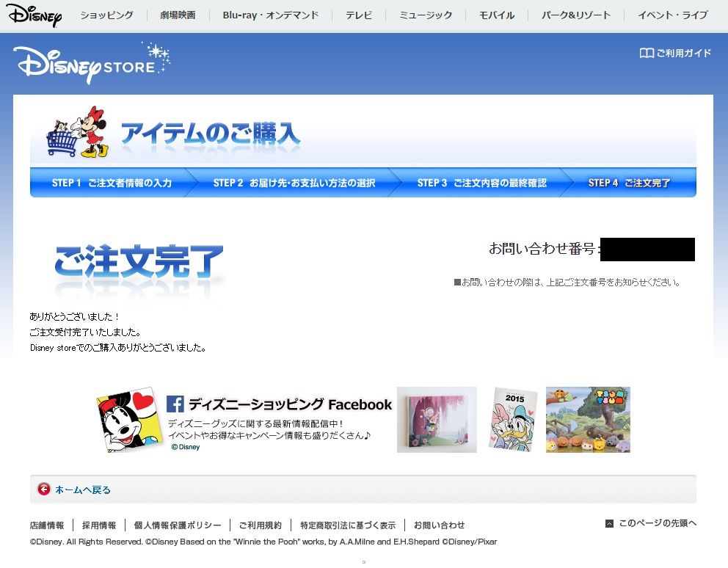Open パーク&リゾート in navigation
This screenshot has height=568, width=728.
pyautogui.click(x=575, y=15)
